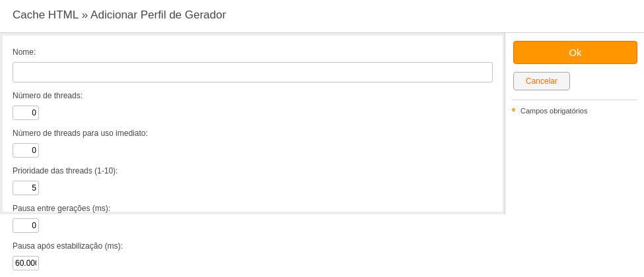Viewport: 644px width, 277px height.
Task: Click the Pausa entre gerações input box
Action: coord(26,226)
